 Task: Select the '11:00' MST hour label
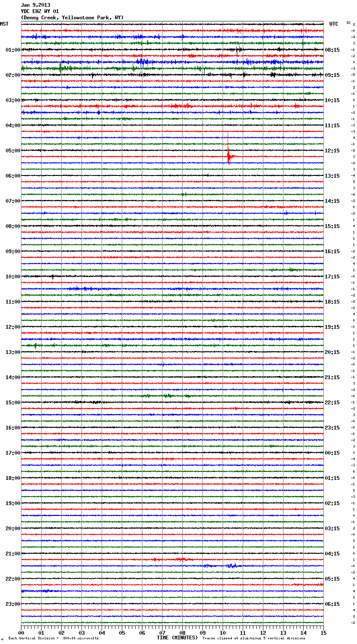click(13, 302)
